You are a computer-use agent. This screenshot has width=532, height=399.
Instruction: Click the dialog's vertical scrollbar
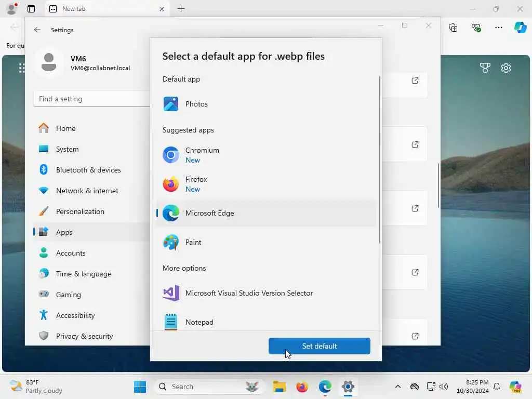[x=379, y=159]
